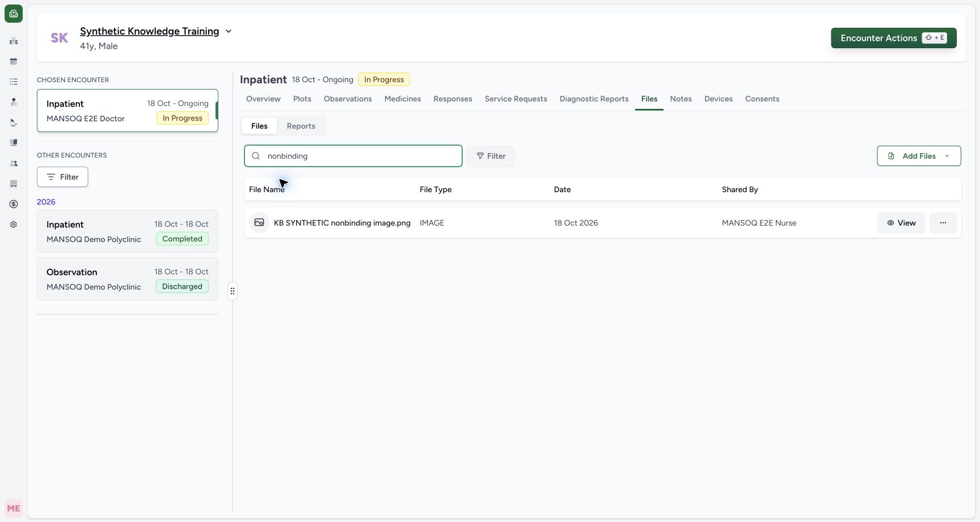Switch to the Devices tab
Viewport: 980px width, 522px height.
(719, 99)
